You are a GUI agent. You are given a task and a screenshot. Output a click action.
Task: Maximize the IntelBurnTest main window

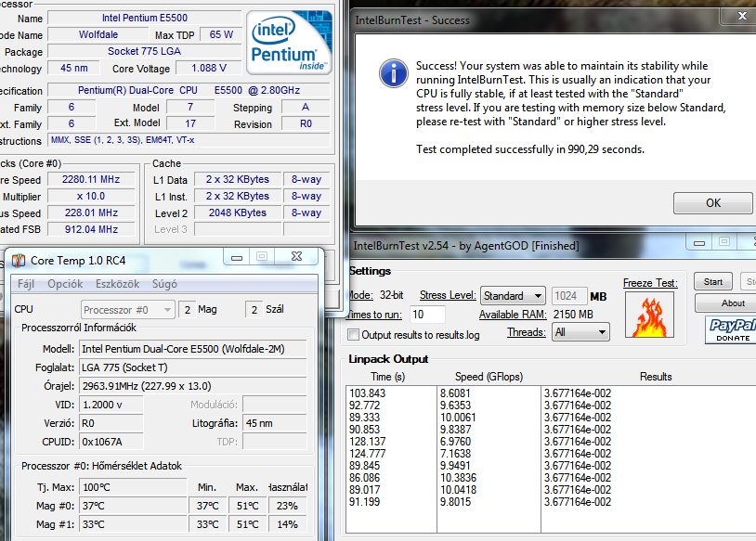[724, 242]
